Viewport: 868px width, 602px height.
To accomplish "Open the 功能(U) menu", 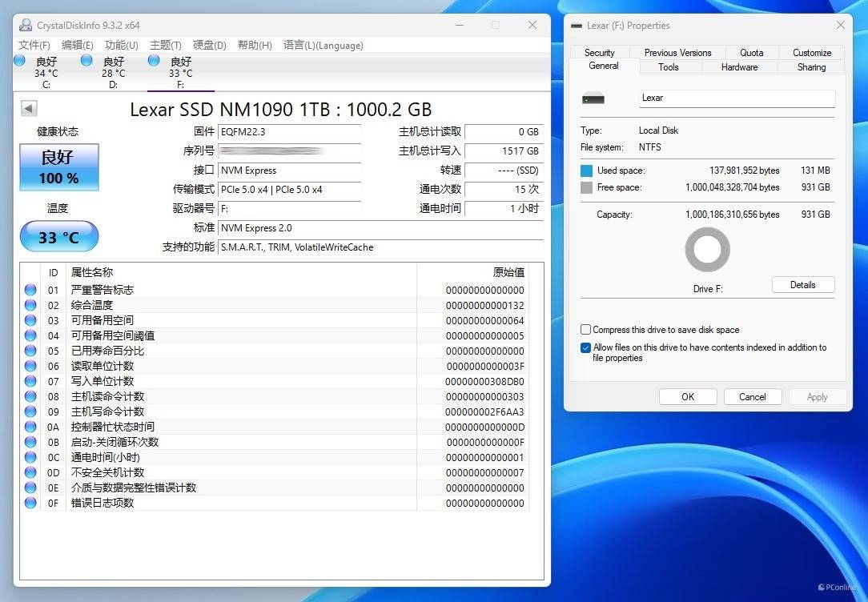I will pyautogui.click(x=121, y=45).
